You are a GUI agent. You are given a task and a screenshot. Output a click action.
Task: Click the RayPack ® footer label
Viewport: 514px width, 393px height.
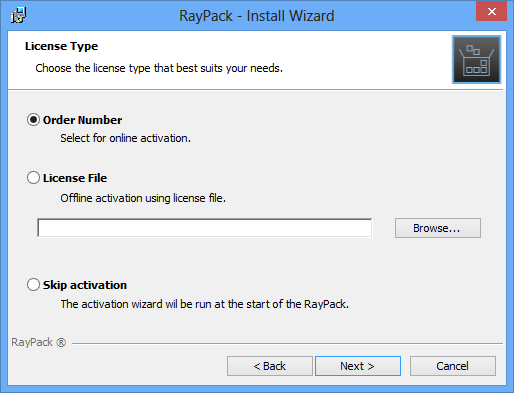[x=39, y=342]
